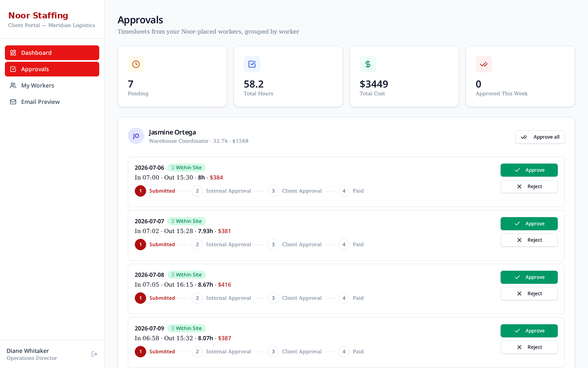Click the Diane Whitaker user name

point(28,351)
